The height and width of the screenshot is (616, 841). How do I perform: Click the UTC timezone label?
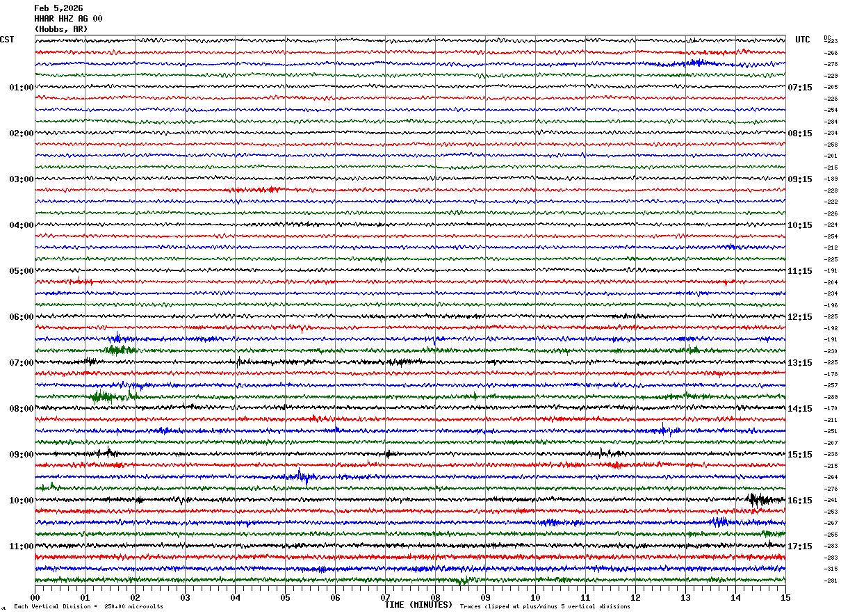pos(803,40)
